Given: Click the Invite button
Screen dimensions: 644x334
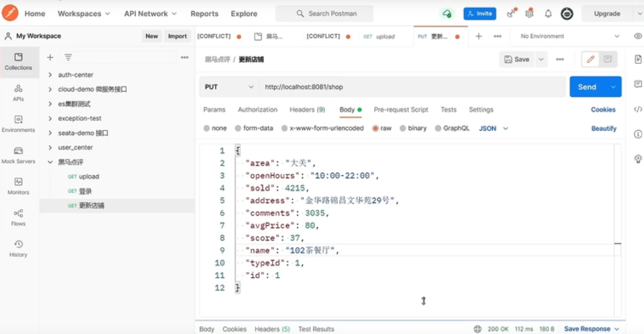Looking at the screenshot, I should (x=480, y=14).
